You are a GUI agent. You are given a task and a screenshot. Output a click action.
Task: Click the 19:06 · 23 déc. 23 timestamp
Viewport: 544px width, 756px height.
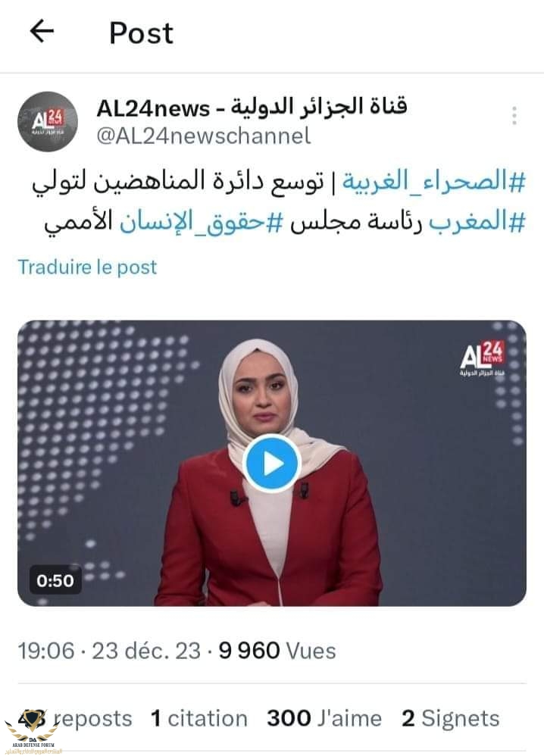109,651
